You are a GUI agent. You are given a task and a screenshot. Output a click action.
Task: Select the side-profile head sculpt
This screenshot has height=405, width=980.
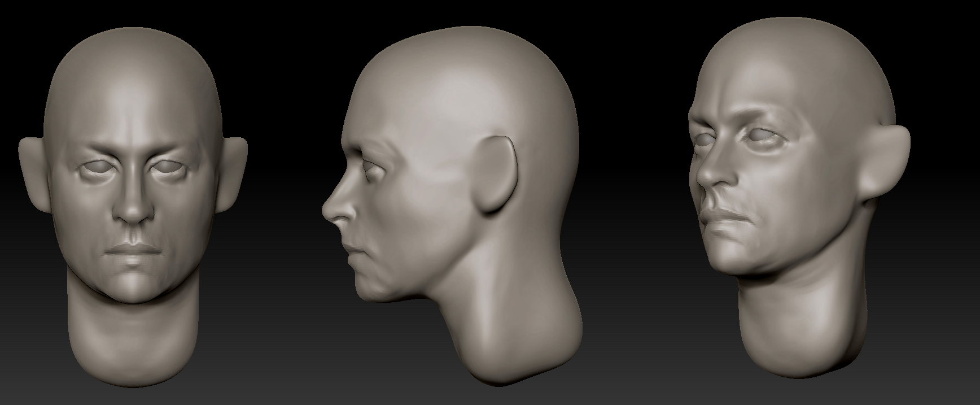[451, 206]
